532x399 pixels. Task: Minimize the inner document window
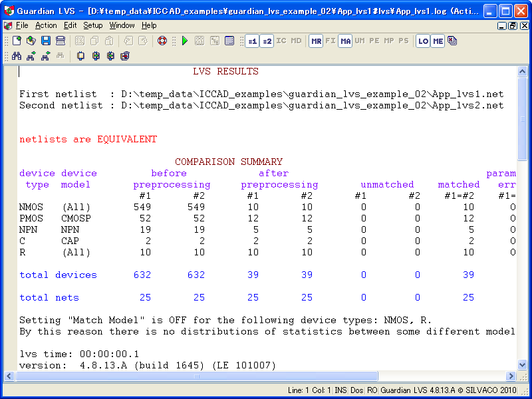tap(502, 26)
